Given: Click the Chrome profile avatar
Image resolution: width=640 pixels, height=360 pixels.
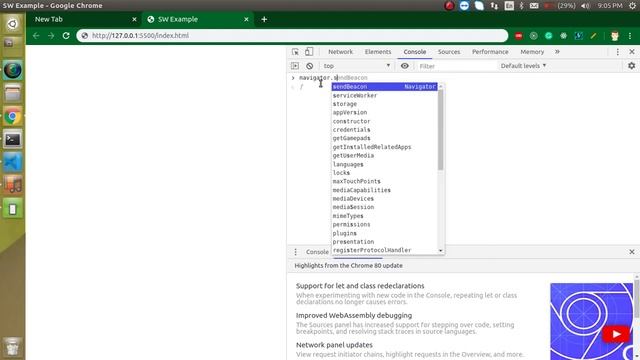Looking at the screenshot, I should click(615, 36).
